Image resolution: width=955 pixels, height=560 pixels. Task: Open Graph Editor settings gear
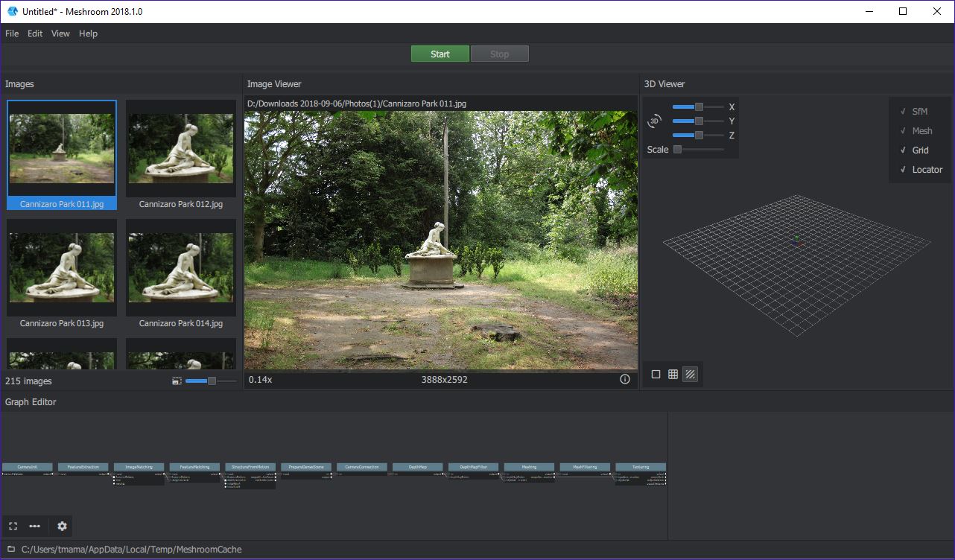click(x=62, y=526)
